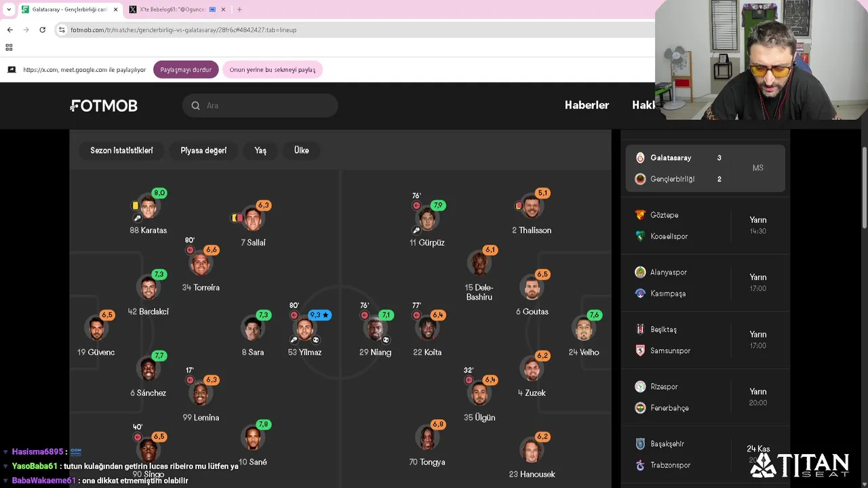868x488 pixels.
Task: Open new tab with plus button
Action: [239, 9]
